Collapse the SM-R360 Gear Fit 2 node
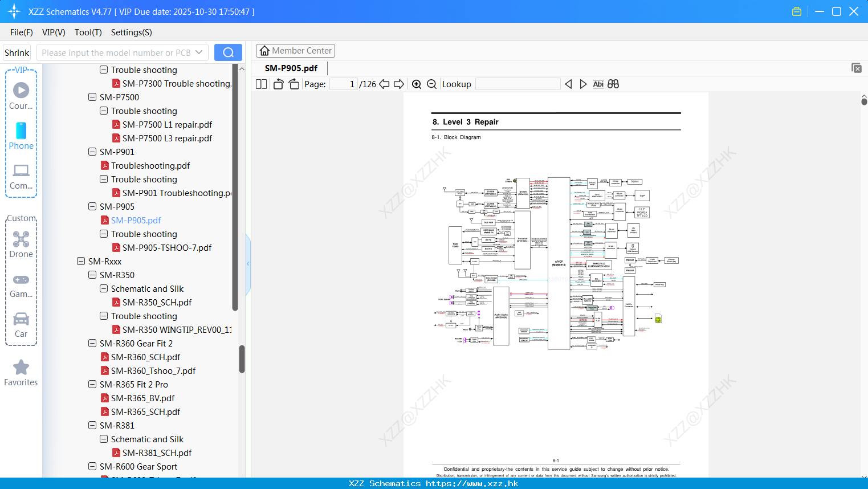Screen dimensions: 868x489 click(x=92, y=343)
